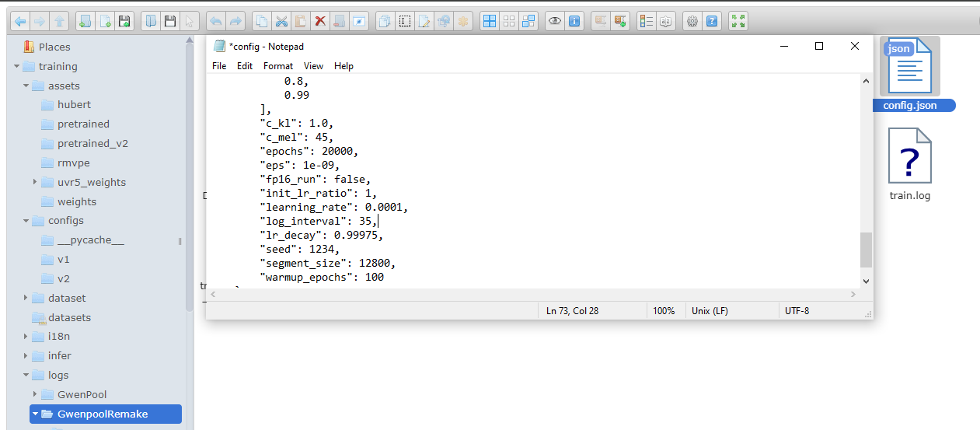Collapse the assets folder tree arrow
This screenshot has width=980, height=430.
click(26, 86)
